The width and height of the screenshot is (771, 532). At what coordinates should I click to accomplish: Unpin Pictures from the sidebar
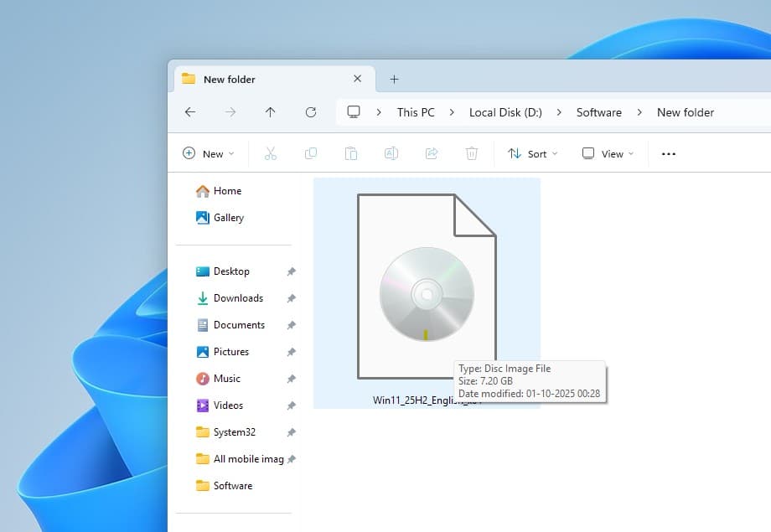tap(292, 352)
